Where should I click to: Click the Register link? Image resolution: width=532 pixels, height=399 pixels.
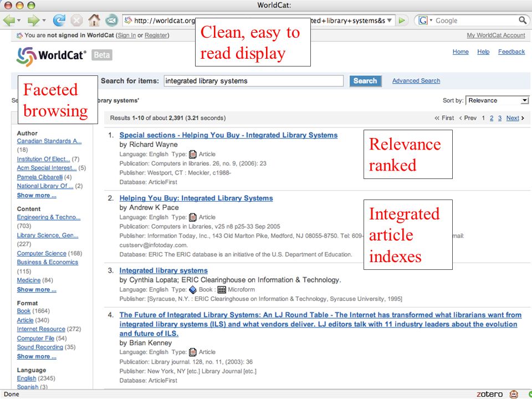(156, 35)
